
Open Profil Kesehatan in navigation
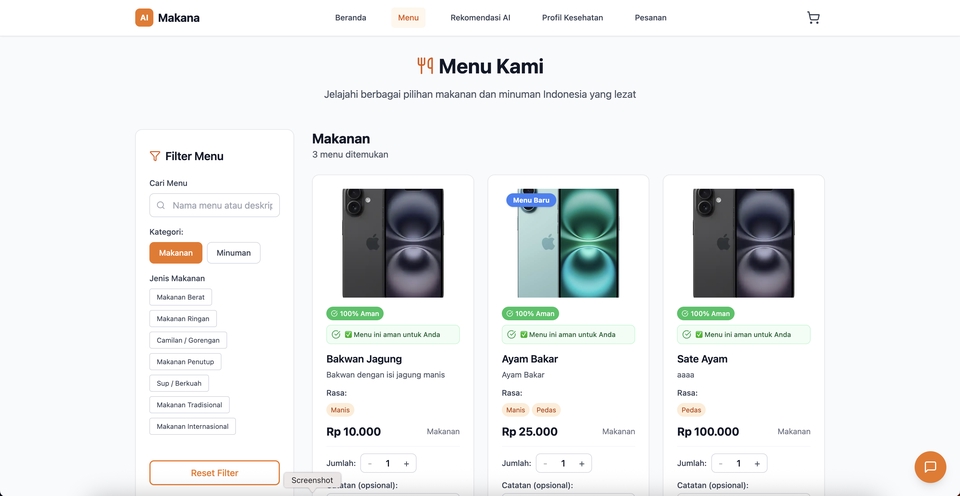coord(572,17)
